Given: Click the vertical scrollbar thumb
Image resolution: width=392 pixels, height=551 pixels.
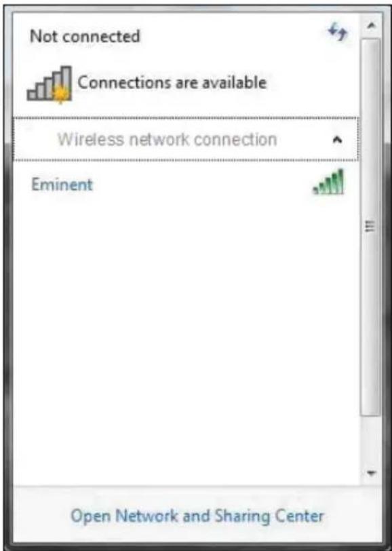Looking at the screenshot, I should tap(370, 227).
